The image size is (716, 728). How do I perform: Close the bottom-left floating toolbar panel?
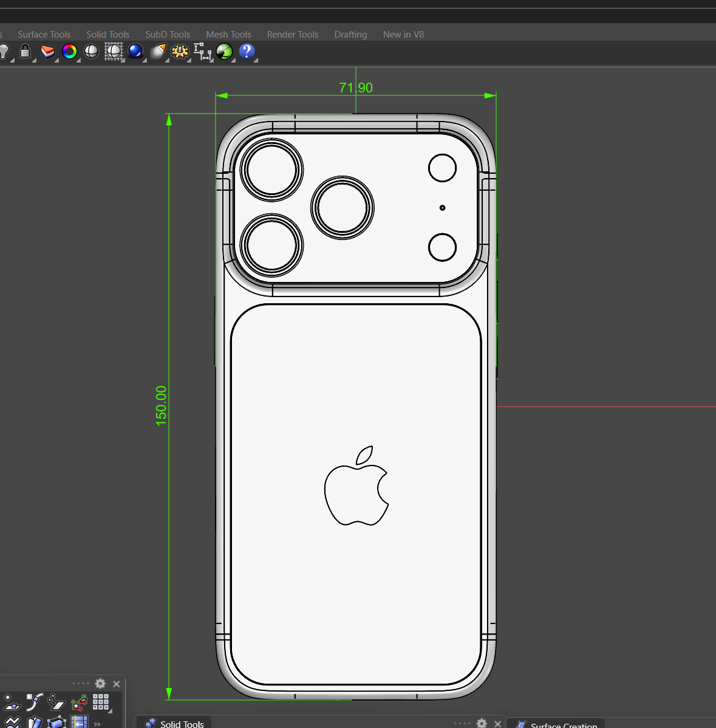point(117,684)
